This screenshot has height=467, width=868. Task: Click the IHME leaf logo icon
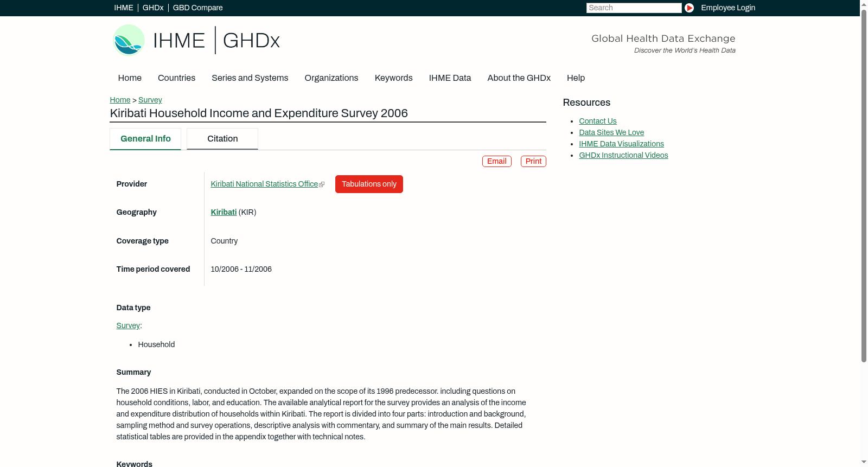(129, 40)
